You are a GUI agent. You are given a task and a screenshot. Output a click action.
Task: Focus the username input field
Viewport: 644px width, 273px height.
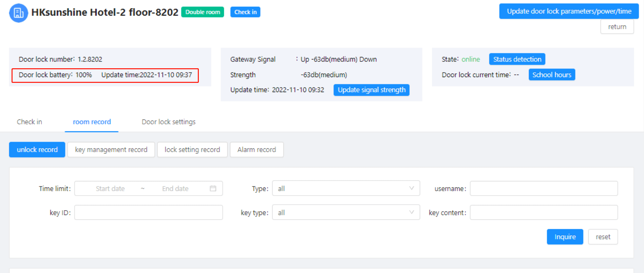(x=543, y=188)
